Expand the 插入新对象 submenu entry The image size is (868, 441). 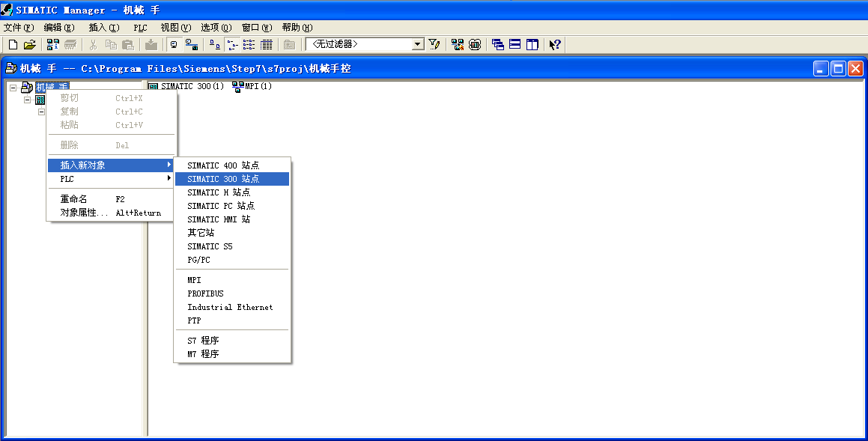112,165
